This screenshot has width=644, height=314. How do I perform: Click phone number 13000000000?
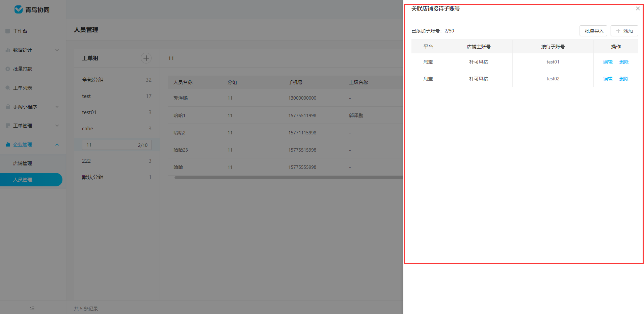302,98
